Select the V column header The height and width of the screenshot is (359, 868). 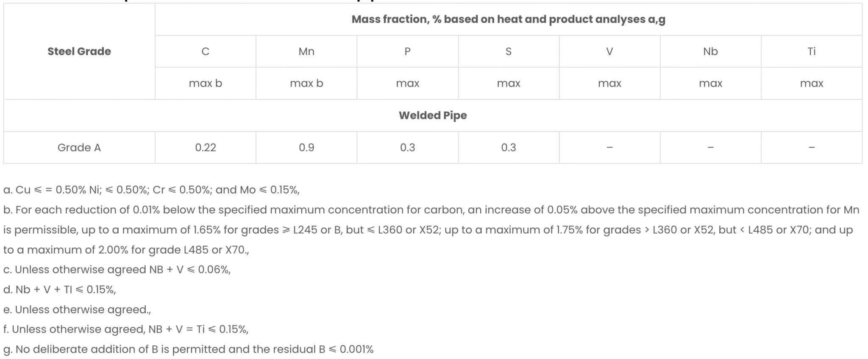click(609, 51)
